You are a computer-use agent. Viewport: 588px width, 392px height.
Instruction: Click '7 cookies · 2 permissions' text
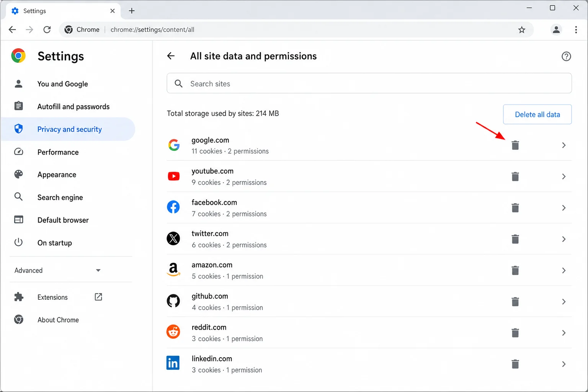coord(229,214)
